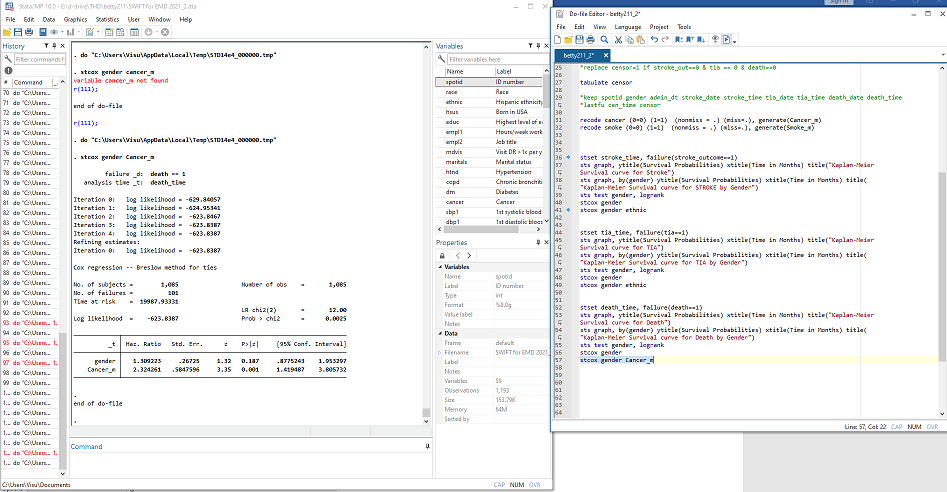Open the filter dropdown in History panel header
The height and width of the screenshot is (492, 947).
coord(45,47)
